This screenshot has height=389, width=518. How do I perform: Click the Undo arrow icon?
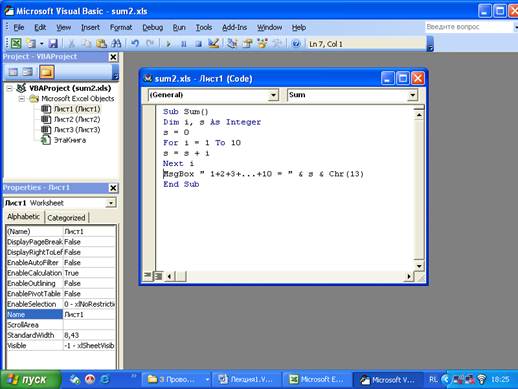click(135, 44)
